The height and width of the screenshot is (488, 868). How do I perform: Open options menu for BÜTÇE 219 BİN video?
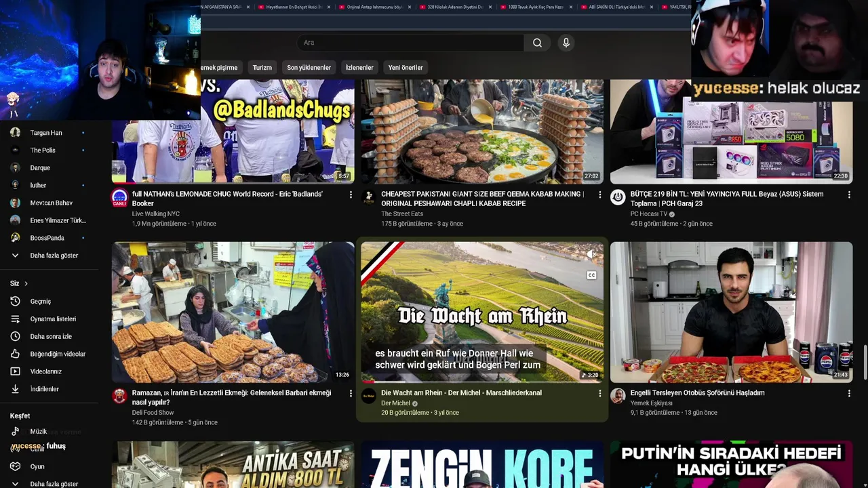pos(849,195)
